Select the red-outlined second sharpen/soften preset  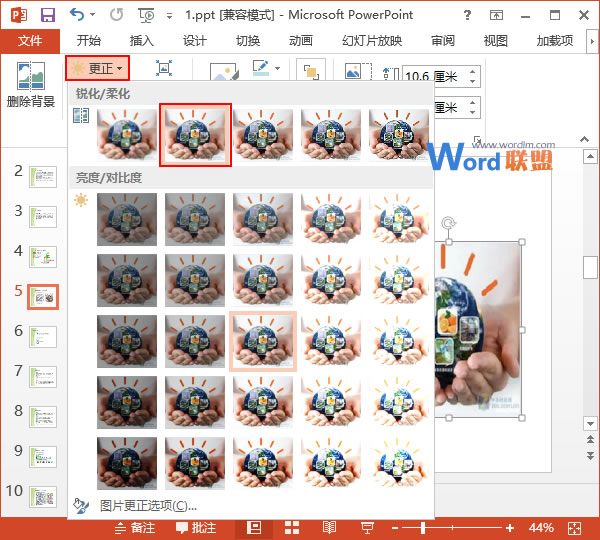pos(195,135)
